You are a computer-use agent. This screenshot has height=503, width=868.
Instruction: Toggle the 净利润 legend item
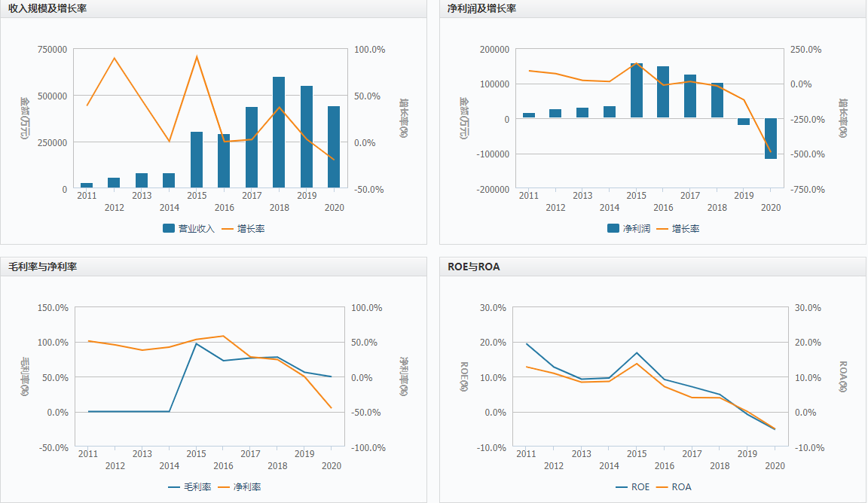click(629, 229)
